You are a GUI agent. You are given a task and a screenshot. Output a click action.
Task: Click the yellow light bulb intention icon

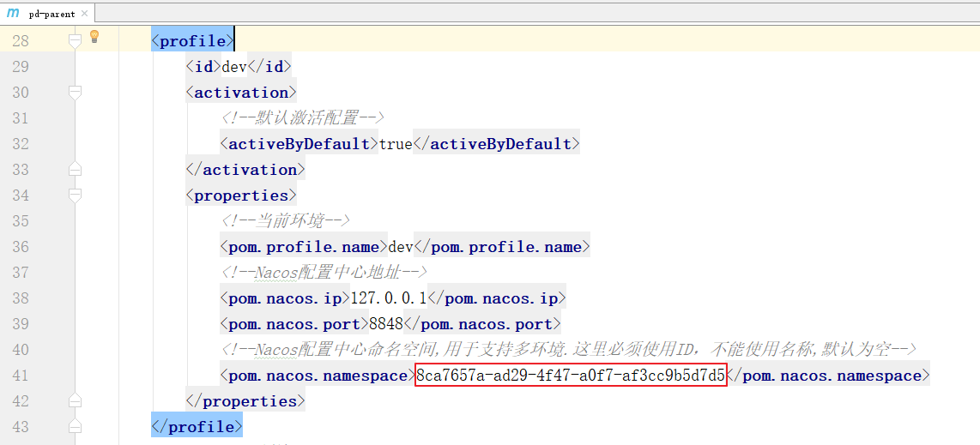coord(94,37)
